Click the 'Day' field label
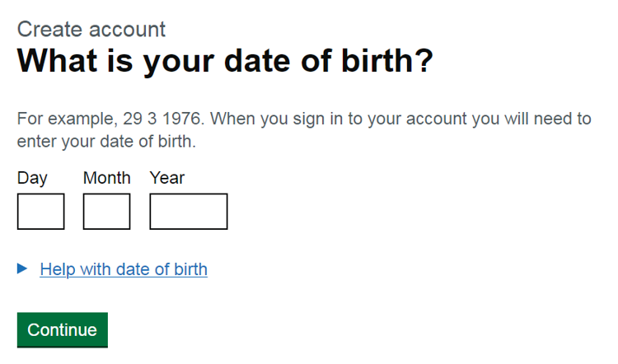Screen dimensions: 618x364 (32, 178)
